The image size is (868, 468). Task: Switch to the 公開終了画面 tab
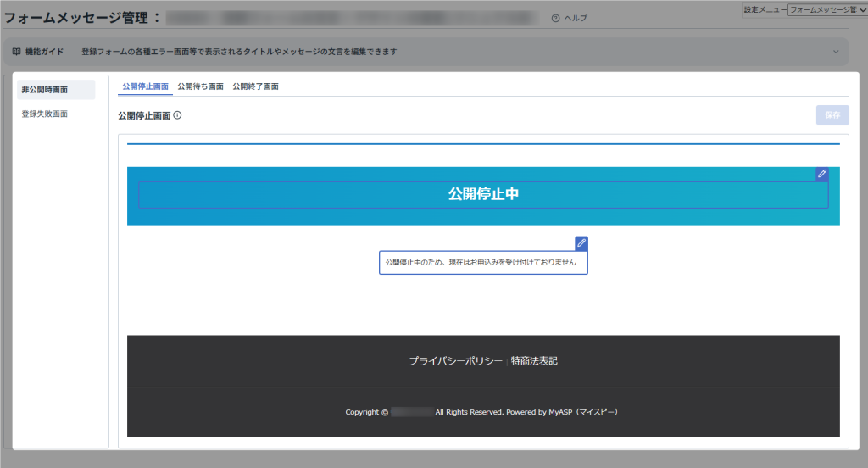[255, 86]
